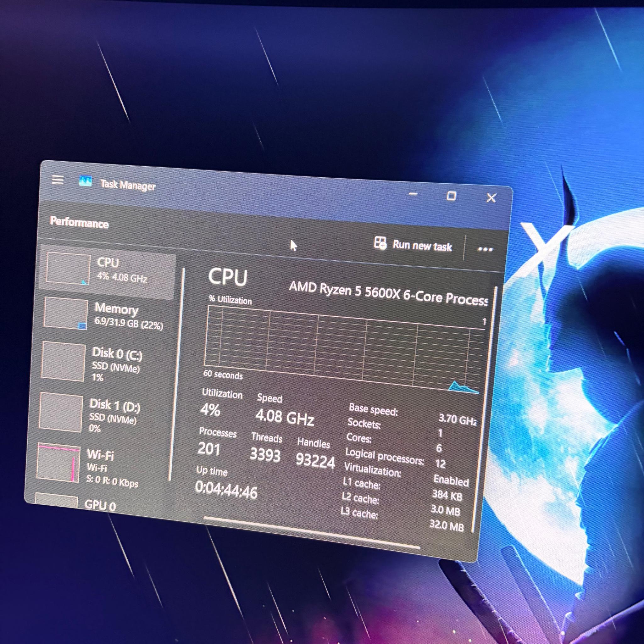Click the horizontal scrollbar at bottom
This screenshot has height=644, width=644.
312,532
